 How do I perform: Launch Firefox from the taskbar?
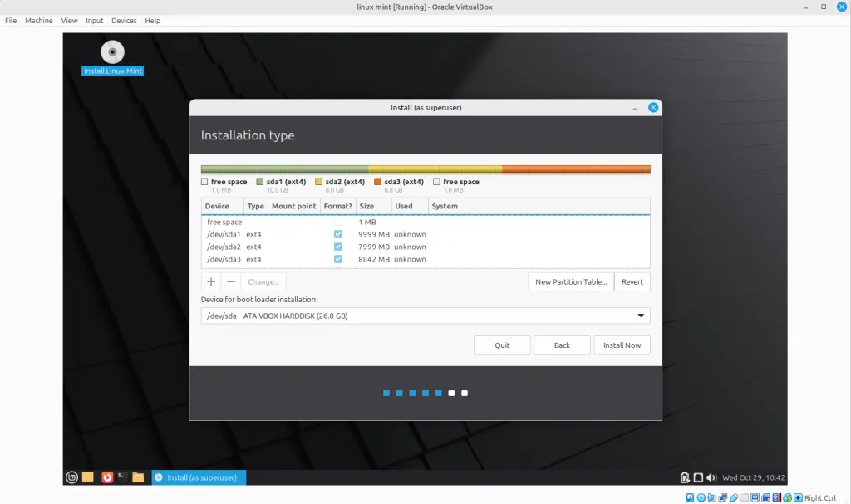point(107,477)
